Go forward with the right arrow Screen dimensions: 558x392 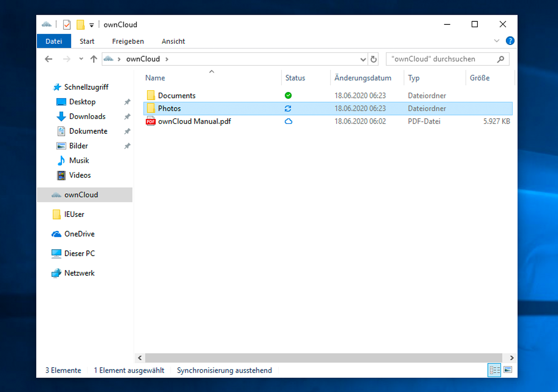pos(67,59)
